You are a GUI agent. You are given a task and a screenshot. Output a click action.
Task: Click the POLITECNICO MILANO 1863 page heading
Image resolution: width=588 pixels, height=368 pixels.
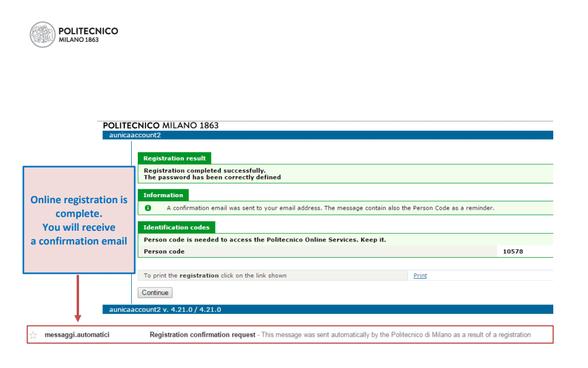pyautogui.click(x=160, y=125)
